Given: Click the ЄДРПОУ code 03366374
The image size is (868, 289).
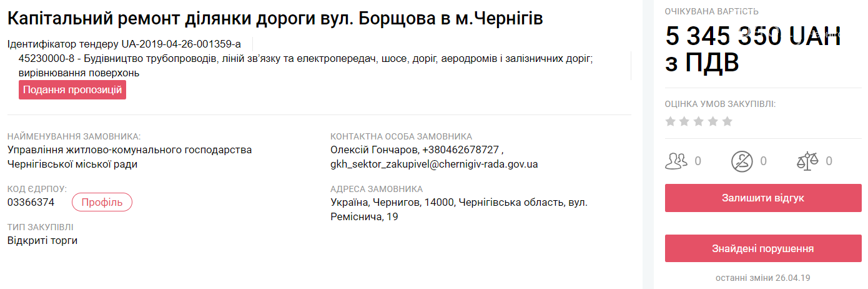Looking at the screenshot, I should tap(31, 202).
